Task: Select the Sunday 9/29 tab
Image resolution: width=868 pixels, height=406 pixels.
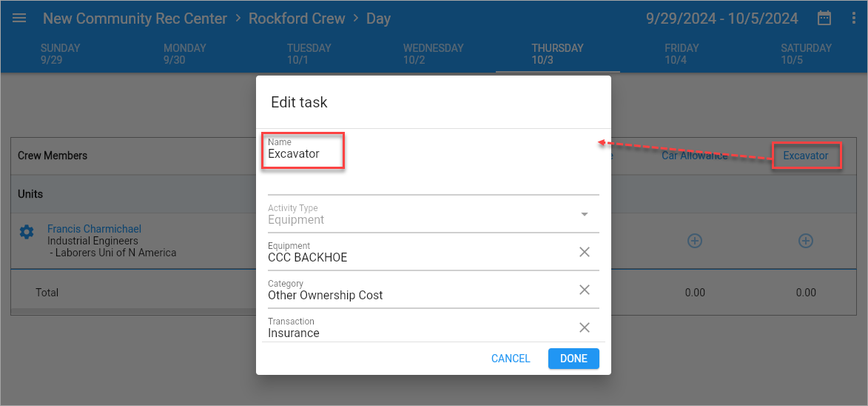Action: coord(61,54)
